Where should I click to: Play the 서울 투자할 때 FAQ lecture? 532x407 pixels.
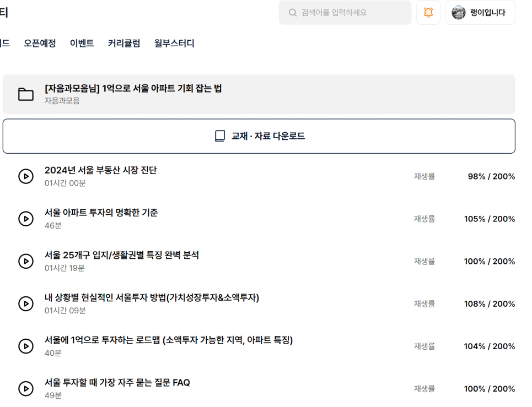(x=26, y=389)
